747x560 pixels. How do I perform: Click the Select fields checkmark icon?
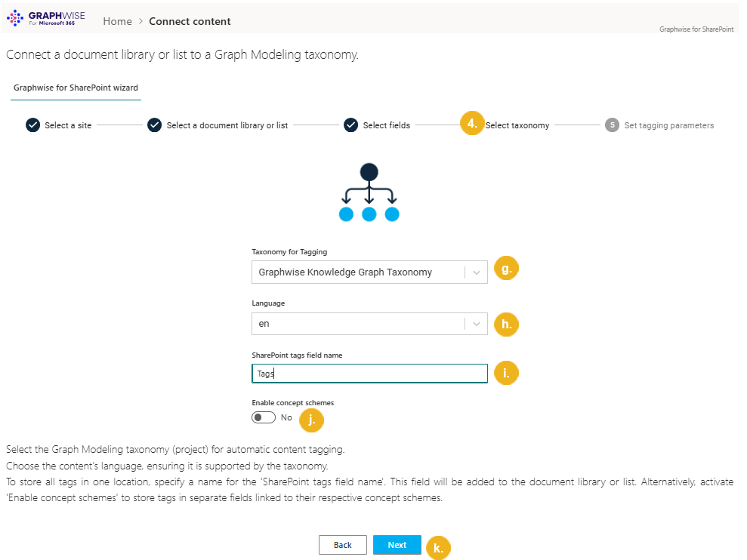[x=350, y=125]
